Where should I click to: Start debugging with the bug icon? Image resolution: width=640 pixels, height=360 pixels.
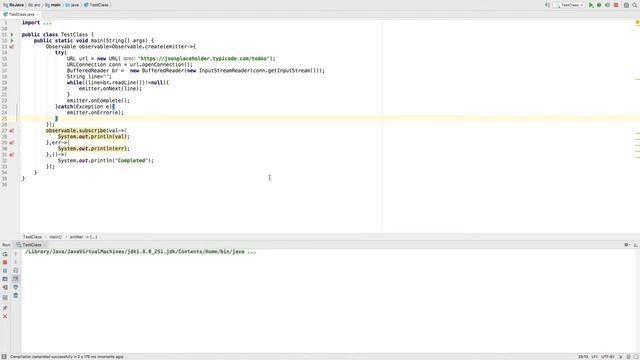pos(599,5)
